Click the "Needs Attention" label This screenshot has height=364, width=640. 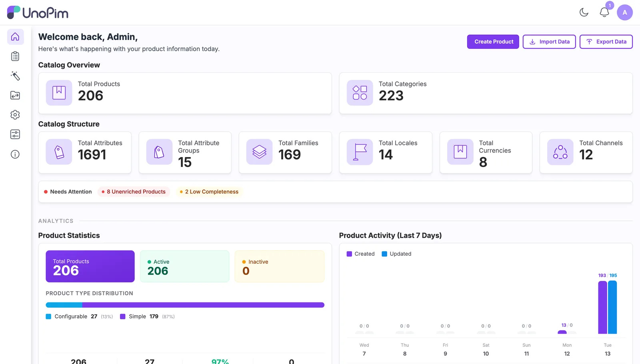[71, 192]
